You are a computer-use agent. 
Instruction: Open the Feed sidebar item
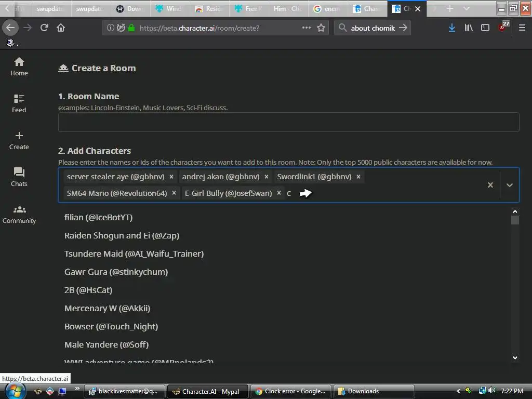click(x=19, y=103)
